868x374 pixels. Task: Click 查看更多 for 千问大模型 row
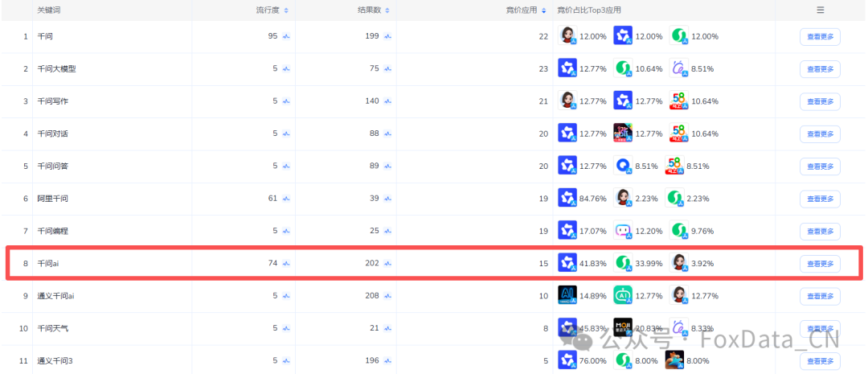tap(820, 69)
